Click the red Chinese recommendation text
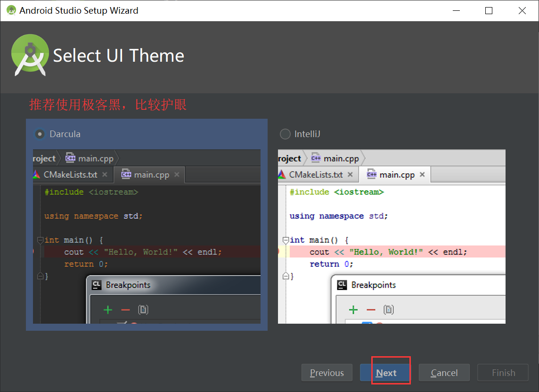The width and height of the screenshot is (539, 392). click(108, 105)
